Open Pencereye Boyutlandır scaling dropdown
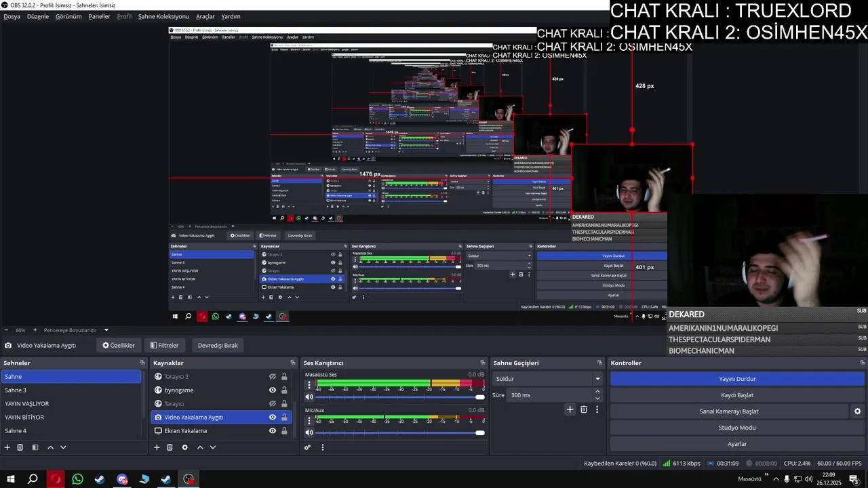 point(75,330)
